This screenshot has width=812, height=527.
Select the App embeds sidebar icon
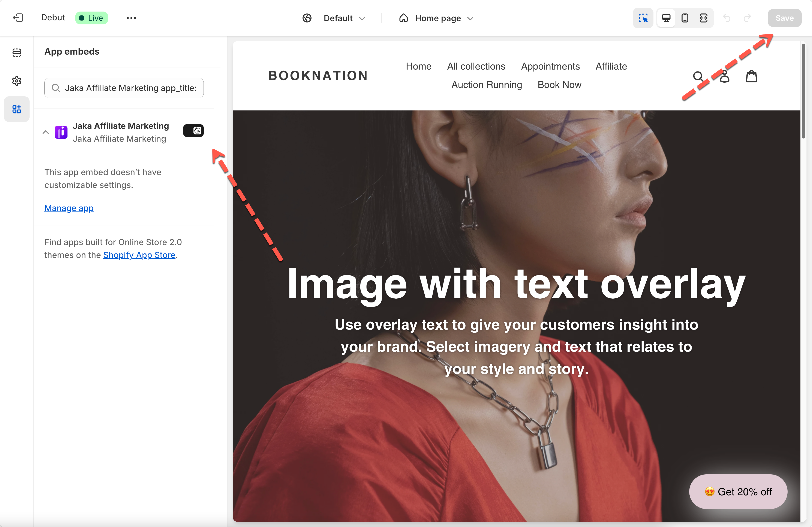pyautogui.click(x=17, y=109)
